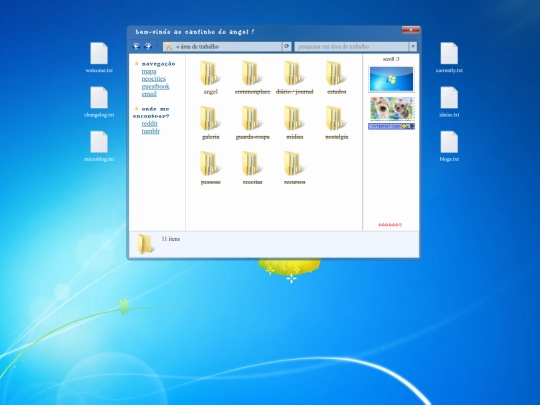Click the área de trabalho address field
This screenshot has height=405, width=540.
pyautogui.click(x=222, y=46)
